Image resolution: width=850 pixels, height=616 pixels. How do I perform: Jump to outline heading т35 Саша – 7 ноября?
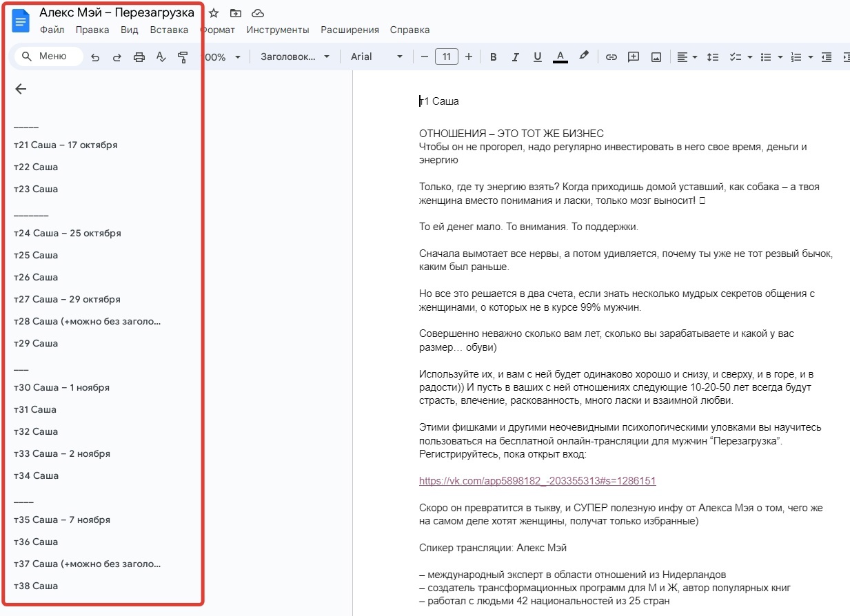tap(62, 520)
